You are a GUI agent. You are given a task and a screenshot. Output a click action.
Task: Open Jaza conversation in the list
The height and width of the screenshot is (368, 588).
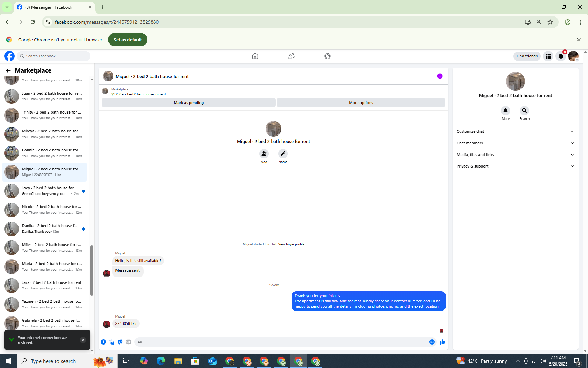(44, 285)
